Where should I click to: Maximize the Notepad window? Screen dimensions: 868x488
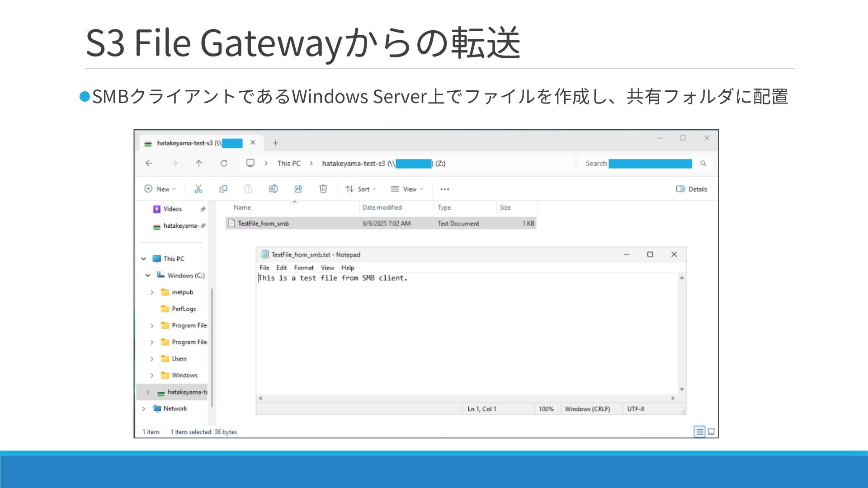click(650, 254)
